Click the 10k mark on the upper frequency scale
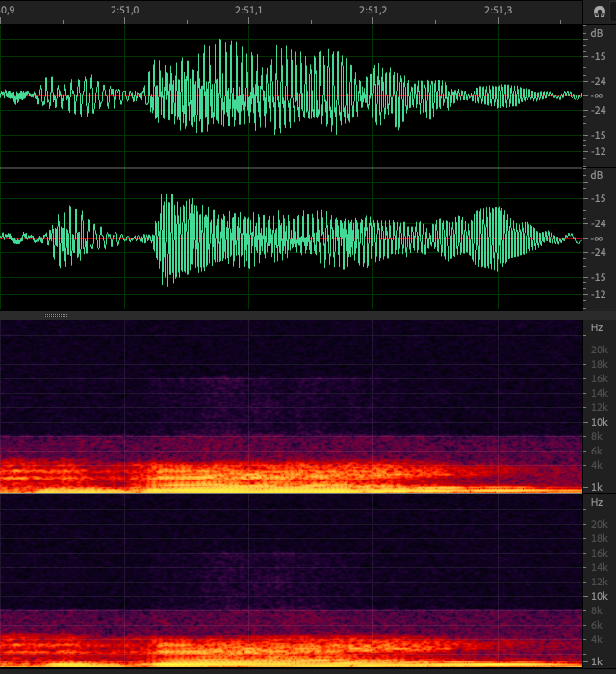 tap(599, 422)
